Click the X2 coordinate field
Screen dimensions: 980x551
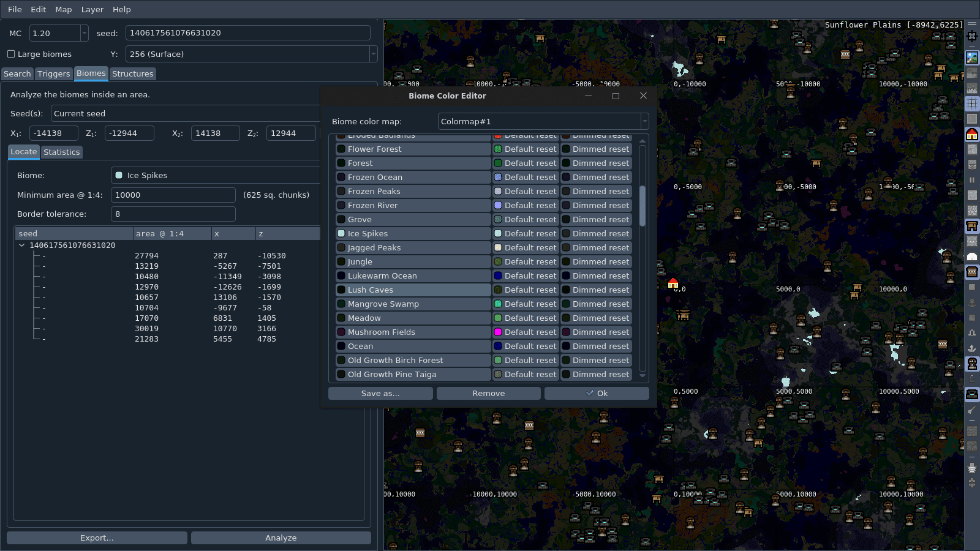coord(216,133)
